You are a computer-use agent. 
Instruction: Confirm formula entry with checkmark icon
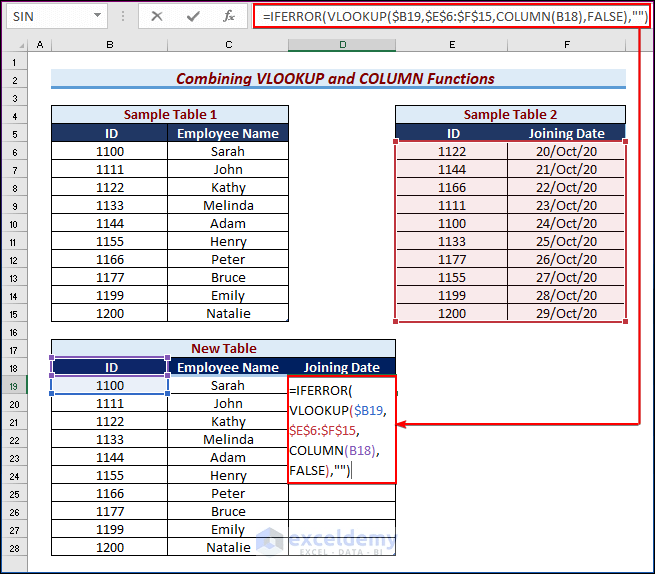tap(193, 16)
